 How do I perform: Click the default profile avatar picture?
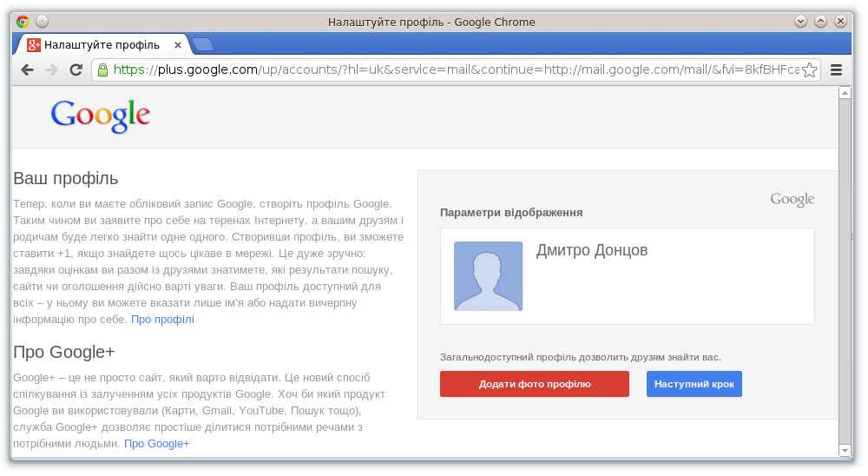488,276
